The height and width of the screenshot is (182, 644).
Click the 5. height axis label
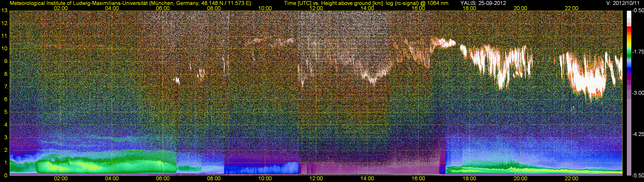coord(6,112)
